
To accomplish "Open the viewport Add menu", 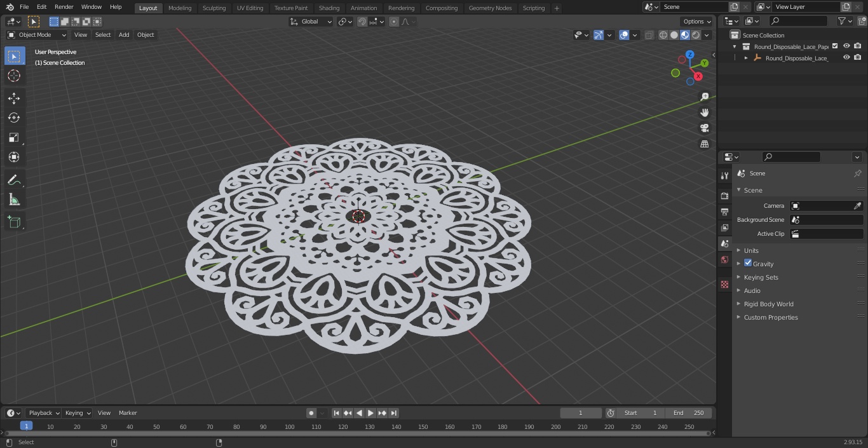I will click(124, 35).
